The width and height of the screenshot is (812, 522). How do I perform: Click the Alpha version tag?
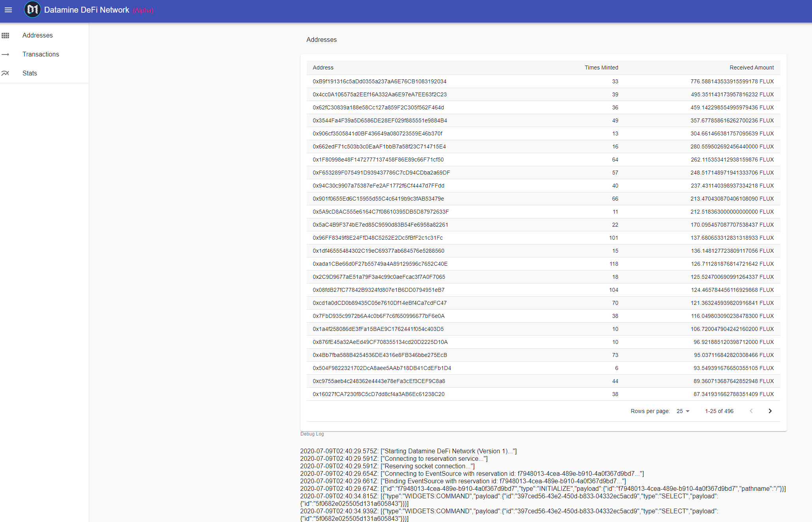point(143,10)
